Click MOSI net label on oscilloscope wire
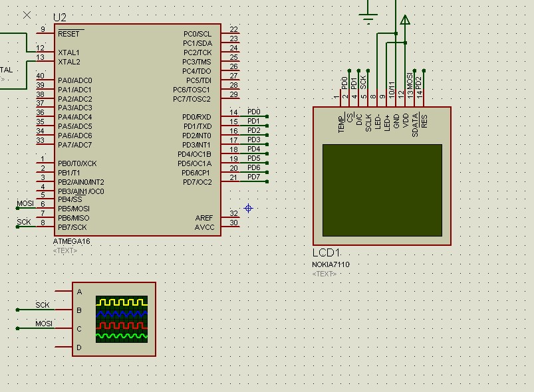Screen dimensions: 534x392 (x=44, y=324)
